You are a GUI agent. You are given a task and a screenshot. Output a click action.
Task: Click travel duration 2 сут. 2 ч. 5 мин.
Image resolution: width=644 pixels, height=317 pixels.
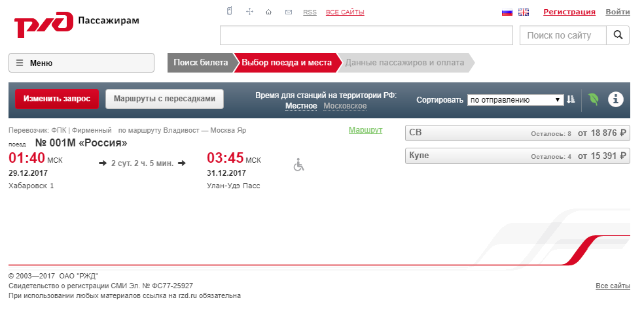click(143, 163)
